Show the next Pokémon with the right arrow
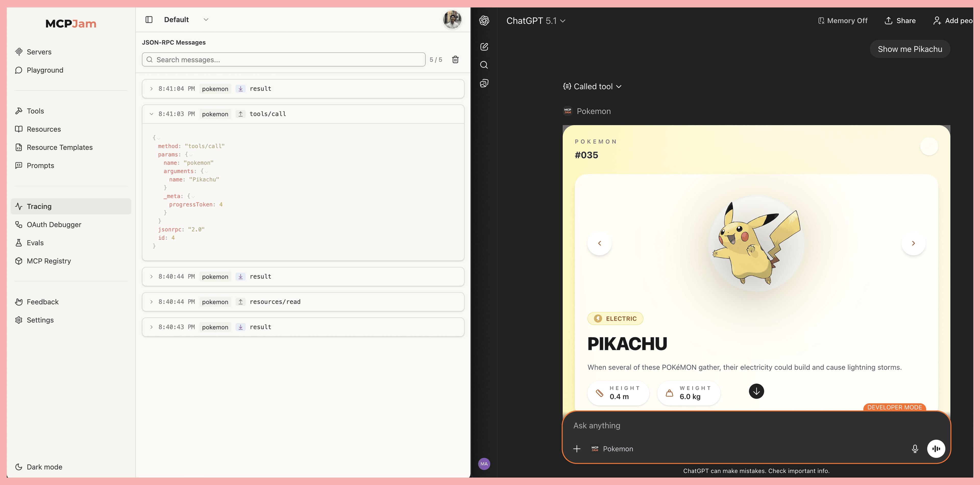 913,243
